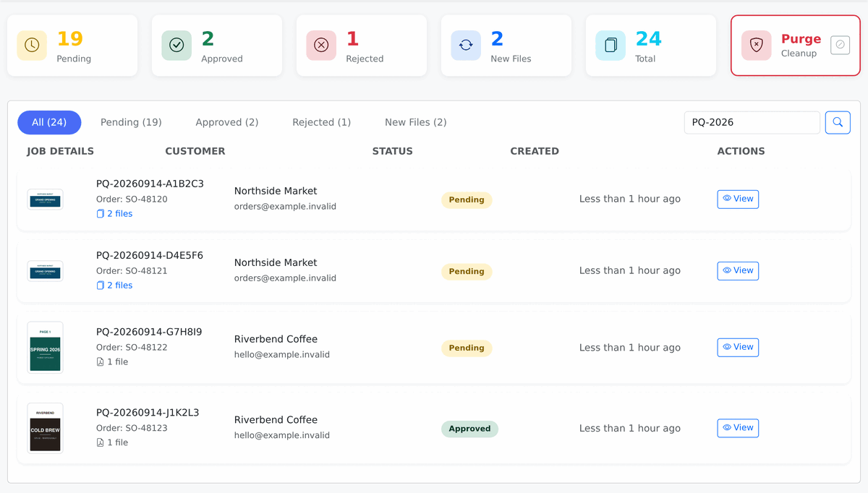Click files icon for PQ-20260914-D4E5F6

pos(101,286)
